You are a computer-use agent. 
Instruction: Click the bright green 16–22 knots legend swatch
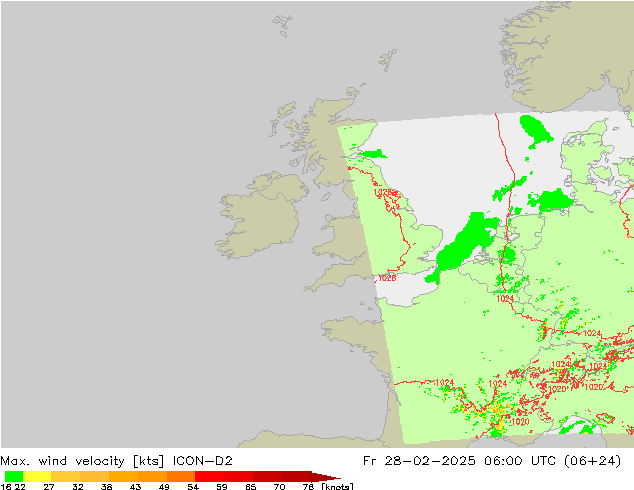[x=14, y=476]
